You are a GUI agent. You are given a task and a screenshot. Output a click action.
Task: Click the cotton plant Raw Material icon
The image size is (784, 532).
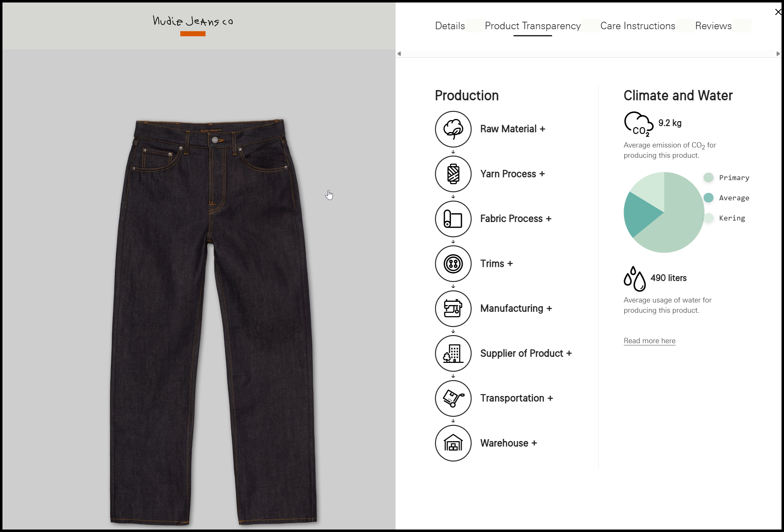coord(453,129)
